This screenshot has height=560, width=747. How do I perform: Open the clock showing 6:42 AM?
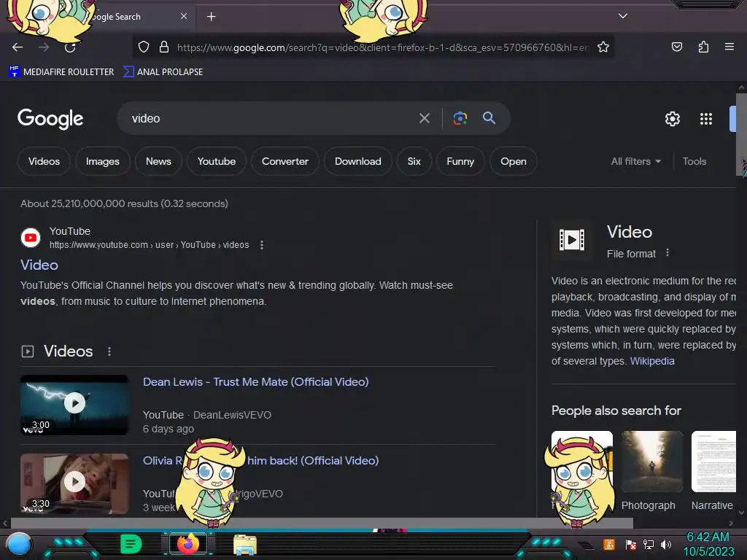[x=708, y=544]
